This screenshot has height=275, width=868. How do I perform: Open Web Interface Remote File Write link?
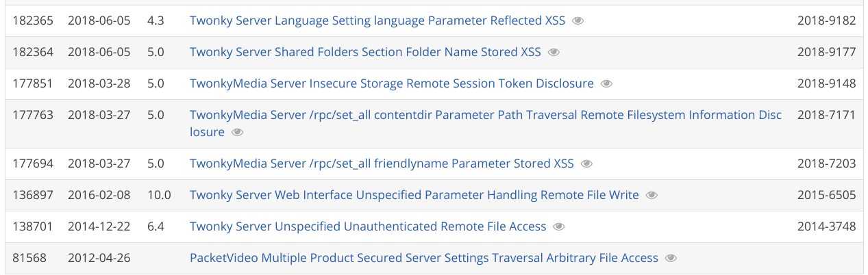[414, 196]
